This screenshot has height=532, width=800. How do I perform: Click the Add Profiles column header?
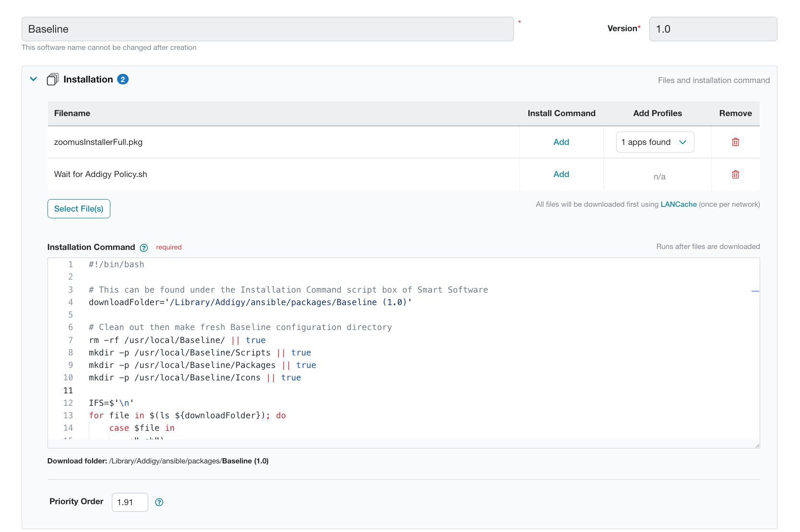[x=657, y=113]
